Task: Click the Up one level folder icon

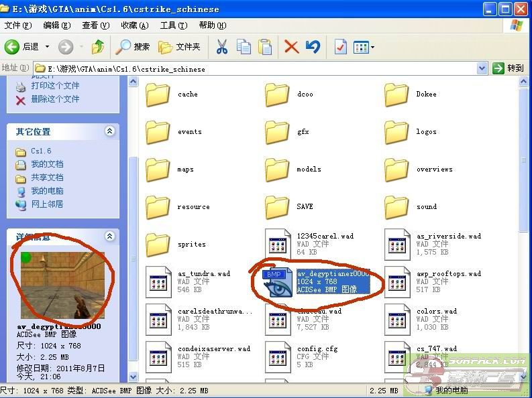Action: point(98,47)
